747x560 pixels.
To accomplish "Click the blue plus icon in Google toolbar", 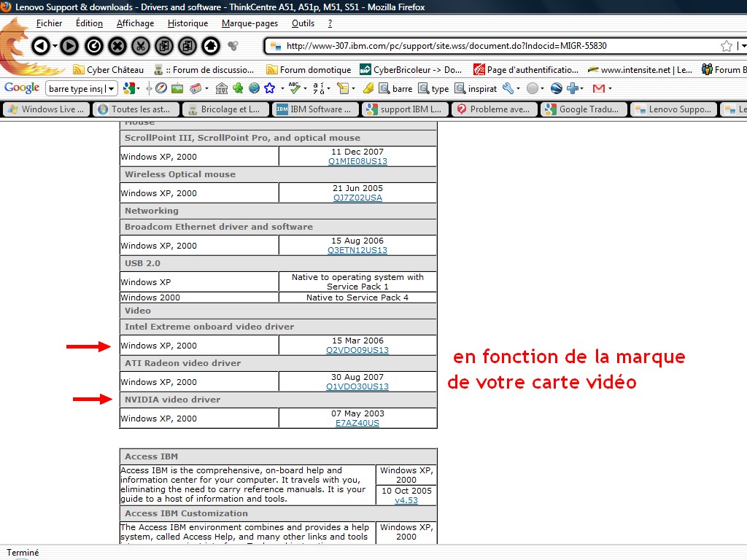I will [572, 88].
